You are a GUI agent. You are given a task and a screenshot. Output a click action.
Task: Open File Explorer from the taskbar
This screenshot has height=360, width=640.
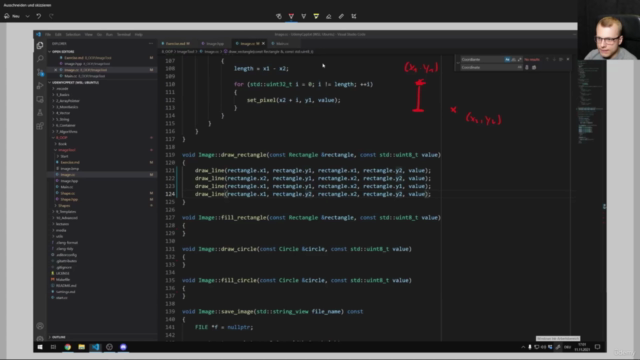pyautogui.click(x=82, y=347)
